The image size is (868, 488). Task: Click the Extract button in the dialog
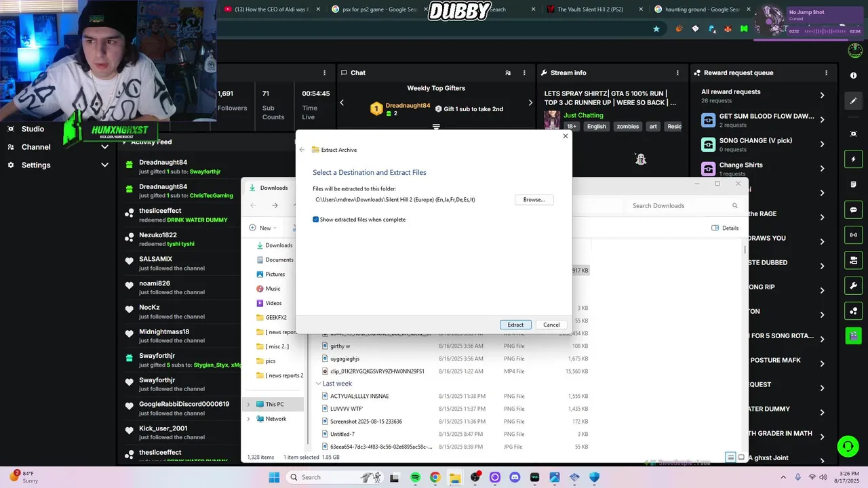tap(515, 325)
